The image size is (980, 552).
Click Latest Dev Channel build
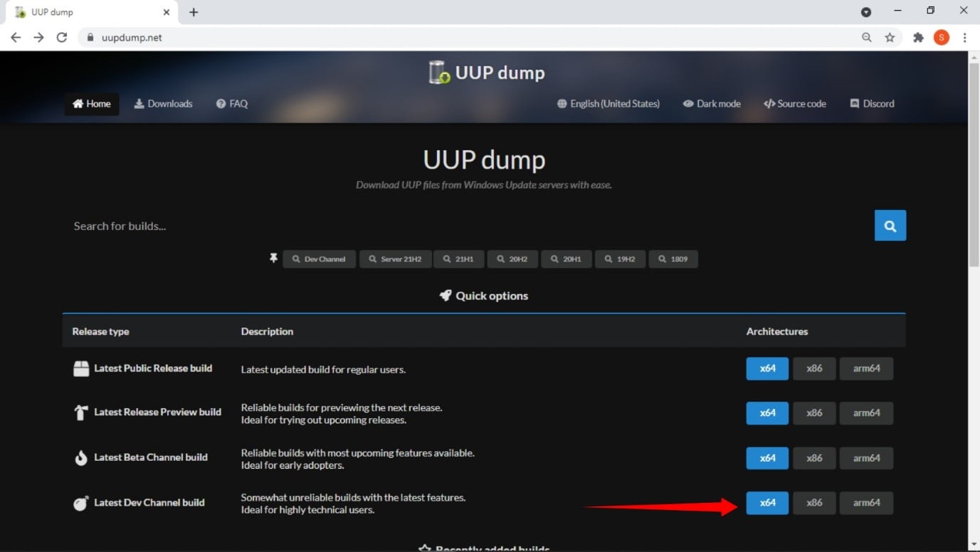(149, 503)
